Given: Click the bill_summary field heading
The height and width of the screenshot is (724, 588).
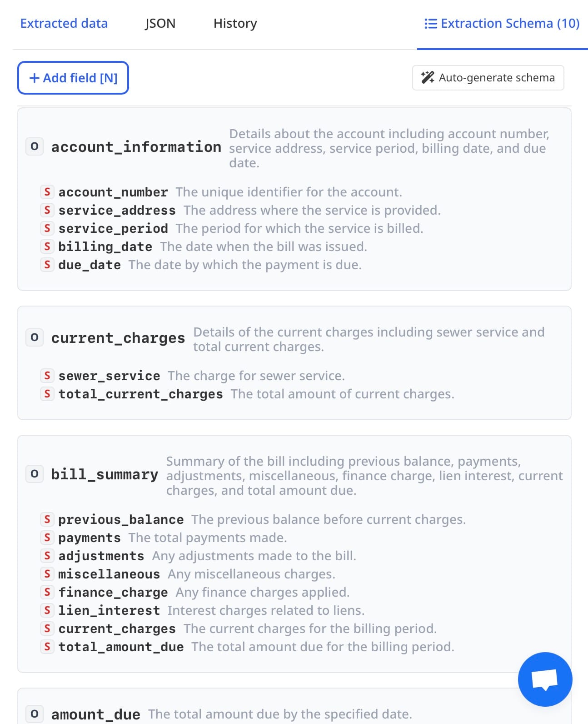Looking at the screenshot, I should pos(105,474).
